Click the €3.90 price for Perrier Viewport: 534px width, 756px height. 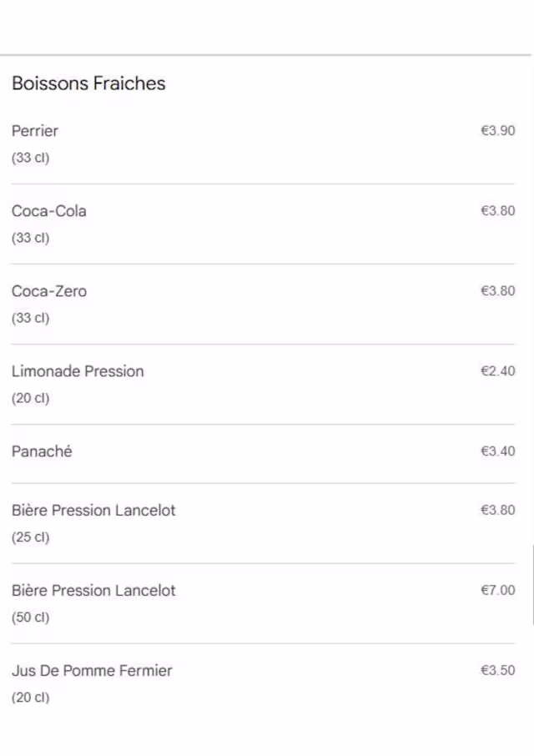497,131
